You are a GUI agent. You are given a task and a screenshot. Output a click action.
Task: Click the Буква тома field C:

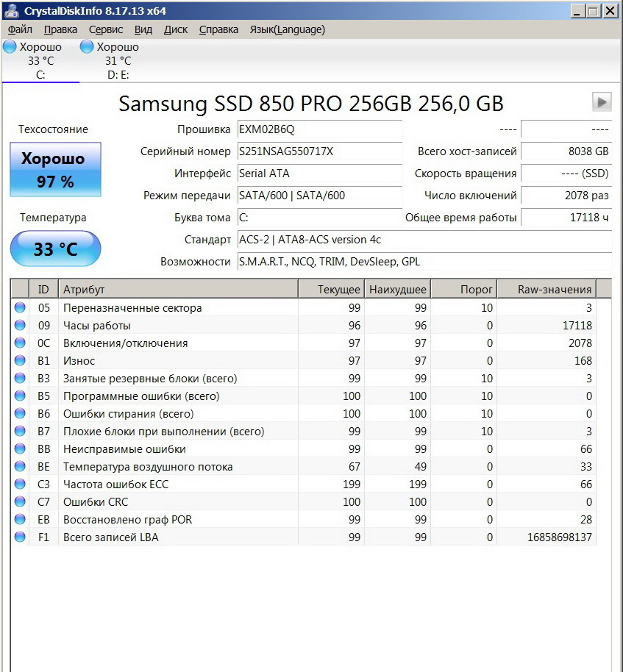pos(320,218)
